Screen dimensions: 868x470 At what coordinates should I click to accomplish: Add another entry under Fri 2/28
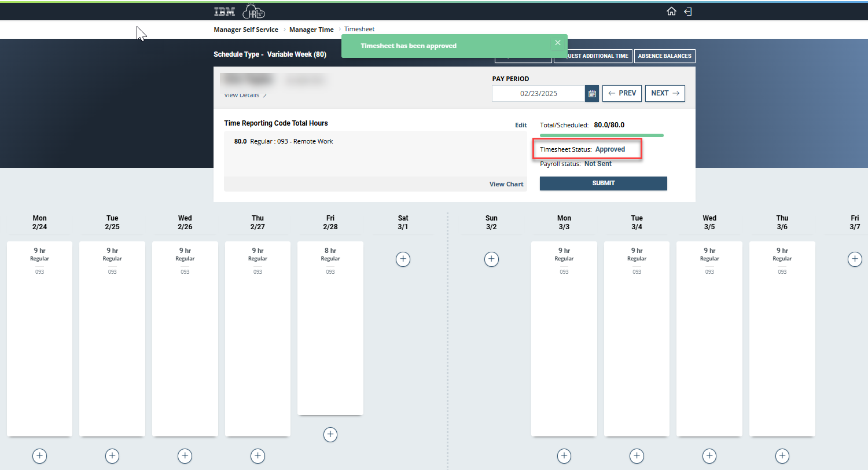pyautogui.click(x=330, y=434)
